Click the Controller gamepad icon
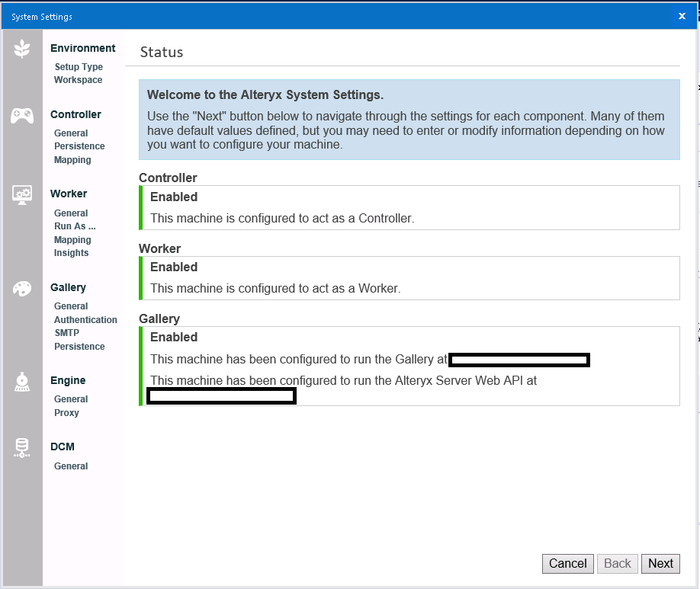This screenshot has width=700, height=589. click(21, 115)
